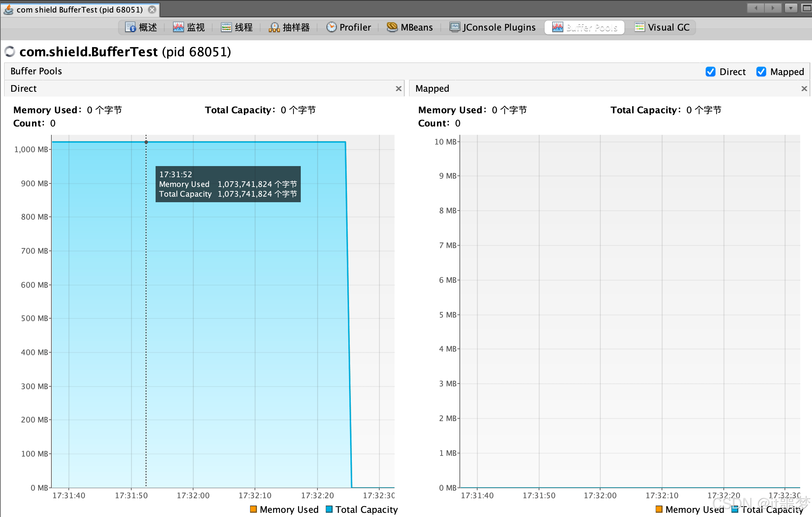The height and width of the screenshot is (517, 812).
Task: Click the Visual GC tab icon
Action: [639, 27]
